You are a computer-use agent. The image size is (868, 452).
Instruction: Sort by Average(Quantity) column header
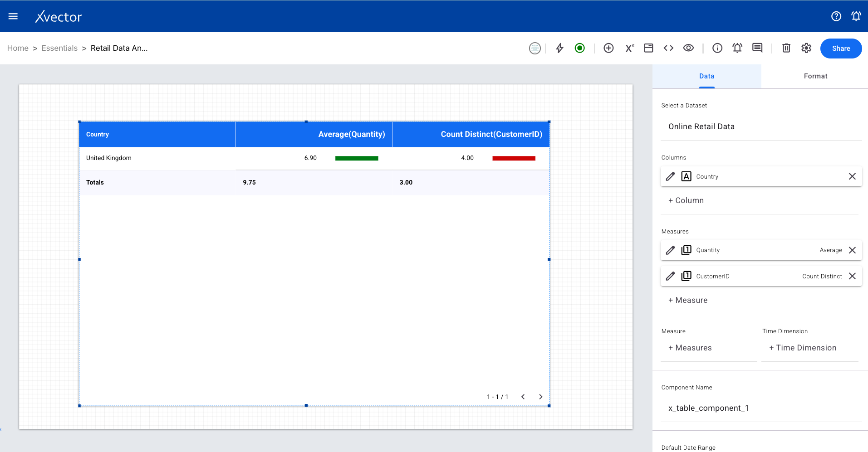314,134
